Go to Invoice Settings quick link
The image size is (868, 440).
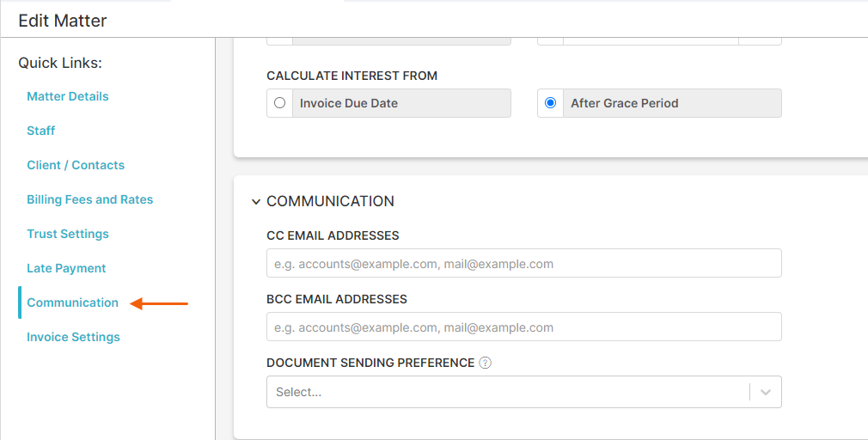[x=73, y=337]
